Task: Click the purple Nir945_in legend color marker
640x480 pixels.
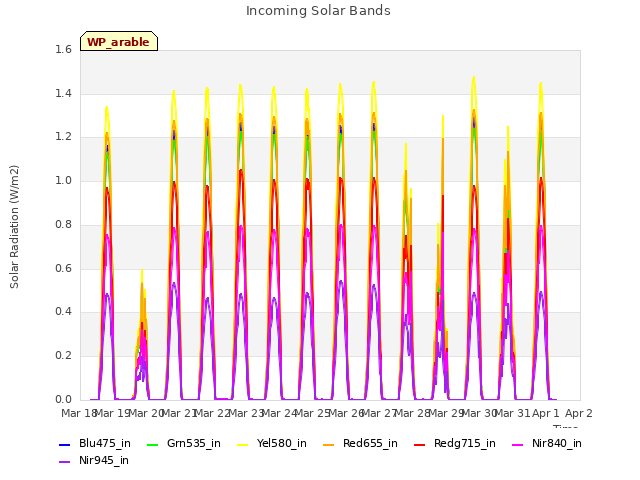Action: point(65,462)
